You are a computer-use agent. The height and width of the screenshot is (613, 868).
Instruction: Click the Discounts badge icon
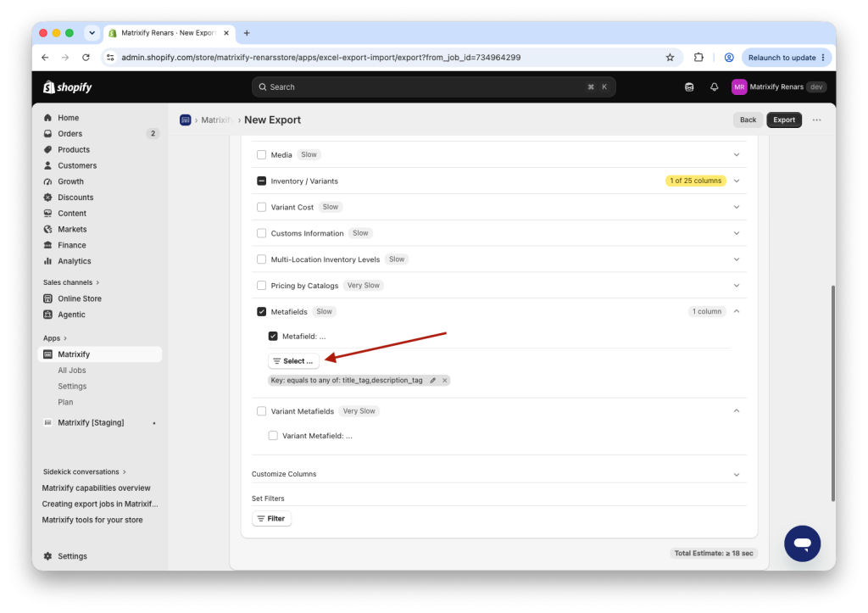(48, 198)
